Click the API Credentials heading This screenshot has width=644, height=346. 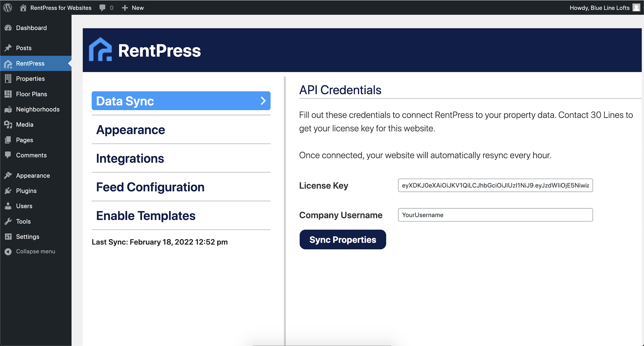340,90
